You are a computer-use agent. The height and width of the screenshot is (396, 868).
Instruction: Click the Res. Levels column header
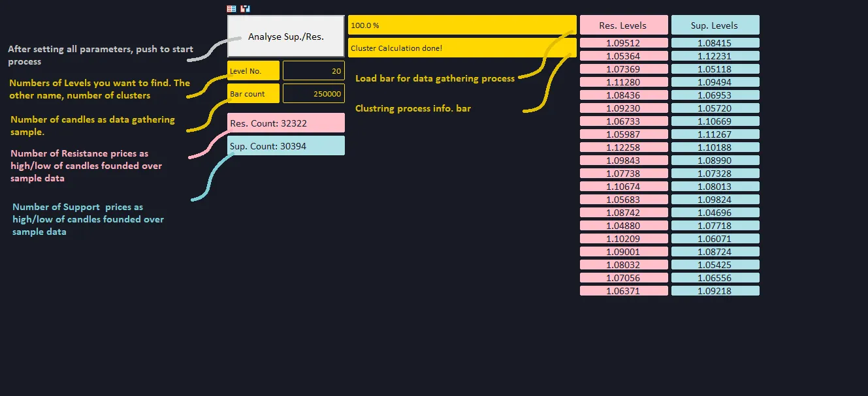(x=623, y=25)
